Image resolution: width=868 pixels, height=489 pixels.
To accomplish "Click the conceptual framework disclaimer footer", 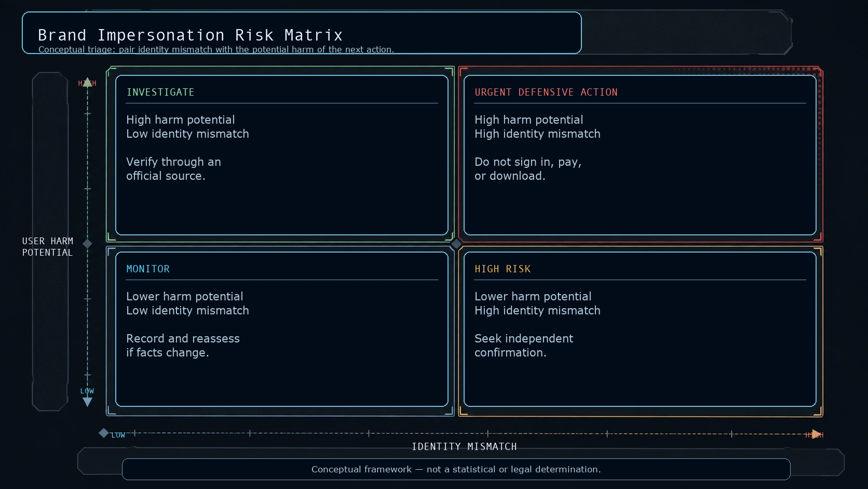I will (456, 469).
